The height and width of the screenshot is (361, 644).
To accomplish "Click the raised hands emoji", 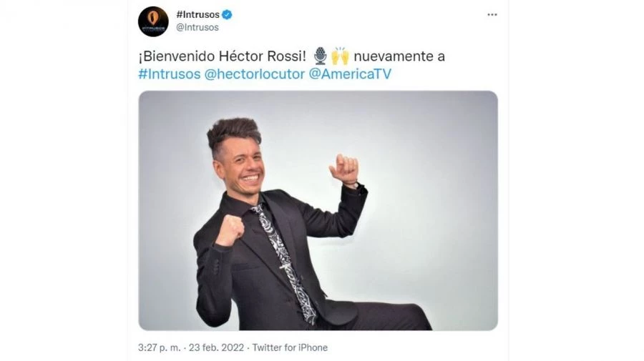I will click(x=340, y=56).
